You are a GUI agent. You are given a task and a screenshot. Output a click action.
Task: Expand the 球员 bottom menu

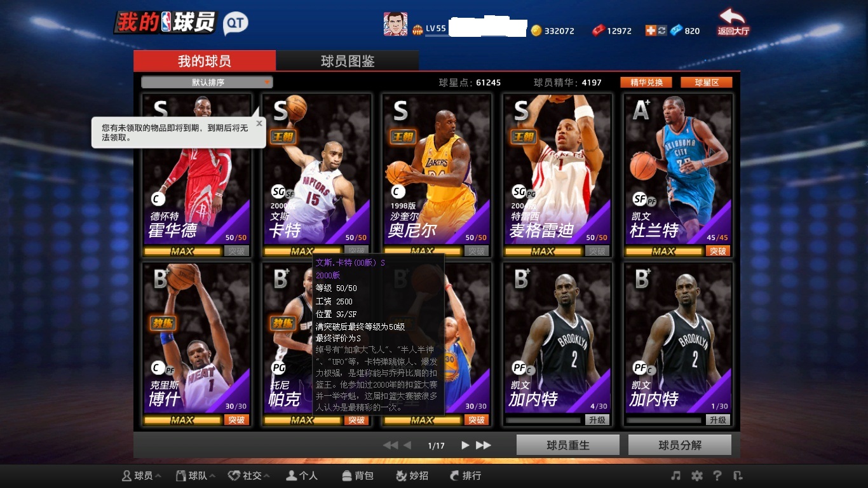(142, 475)
